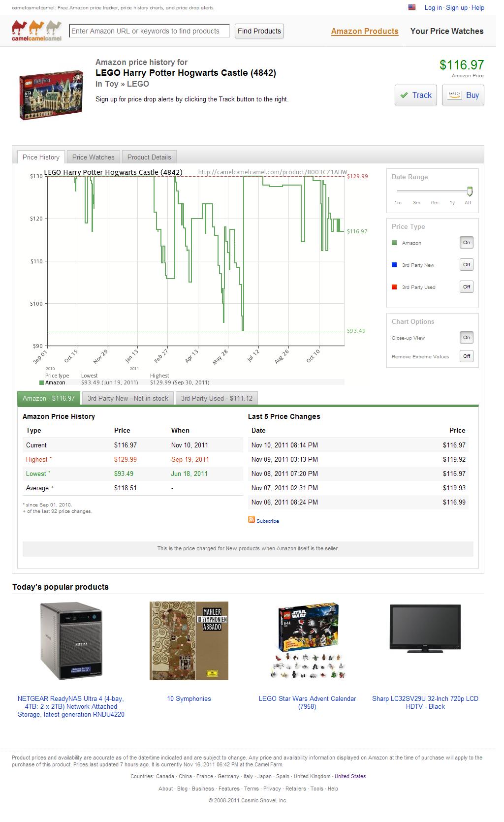Toggle the 3rd Party New price type
This screenshot has height=822, width=504.
pyautogui.click(x=467, y=264)
